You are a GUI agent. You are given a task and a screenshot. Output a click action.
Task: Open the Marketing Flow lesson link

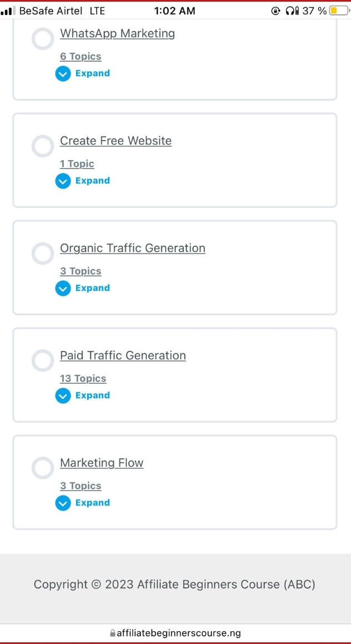click(102, 463)
